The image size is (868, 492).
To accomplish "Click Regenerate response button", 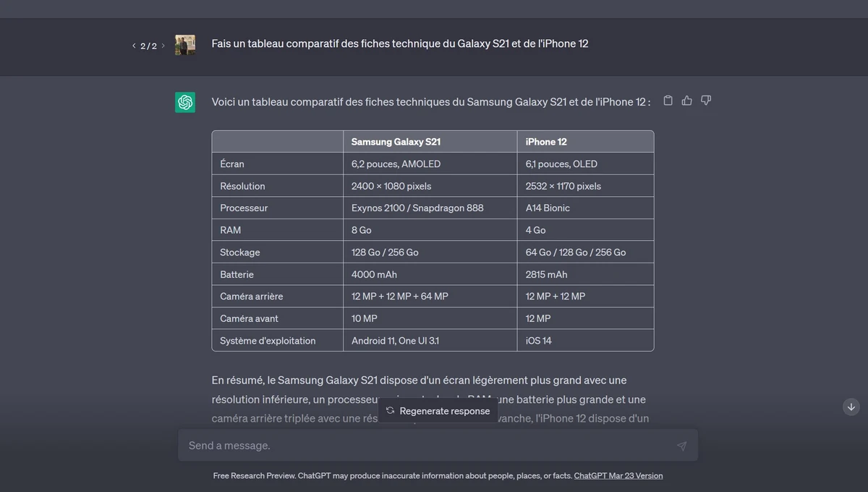I will 438,411.
